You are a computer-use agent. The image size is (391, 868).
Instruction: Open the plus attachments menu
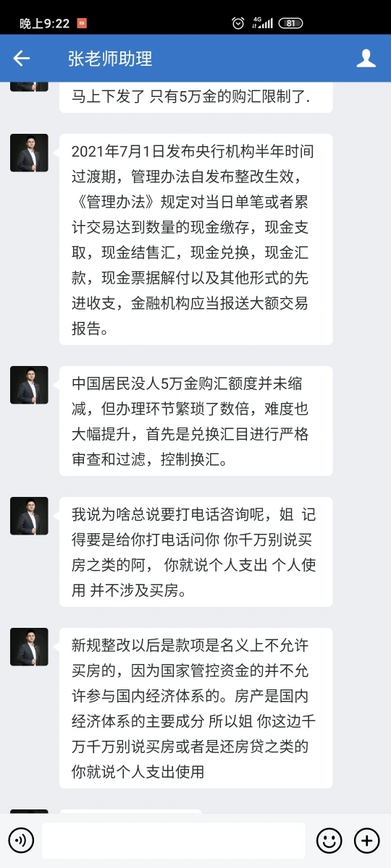tap(367, 841)
